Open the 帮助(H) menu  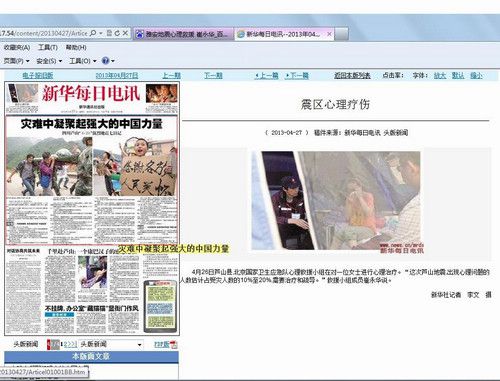point(76,48)
